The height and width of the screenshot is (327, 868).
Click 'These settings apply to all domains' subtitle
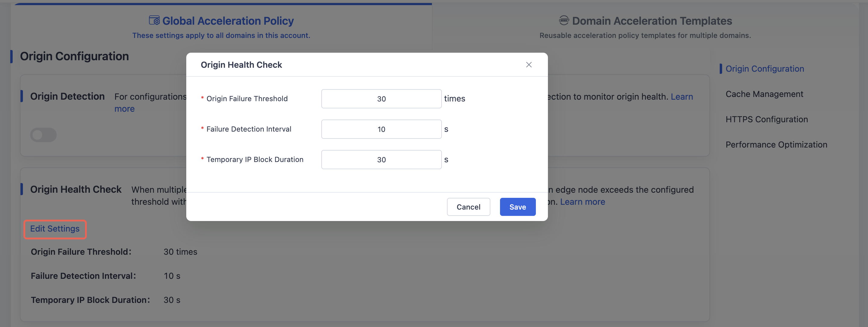coord(221,35)
